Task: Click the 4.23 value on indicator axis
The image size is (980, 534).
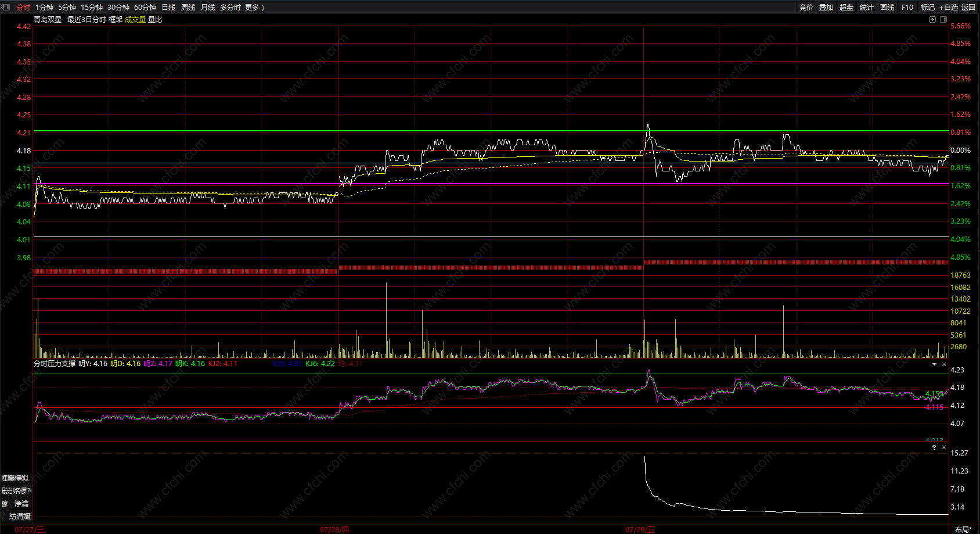Action: 957,370
